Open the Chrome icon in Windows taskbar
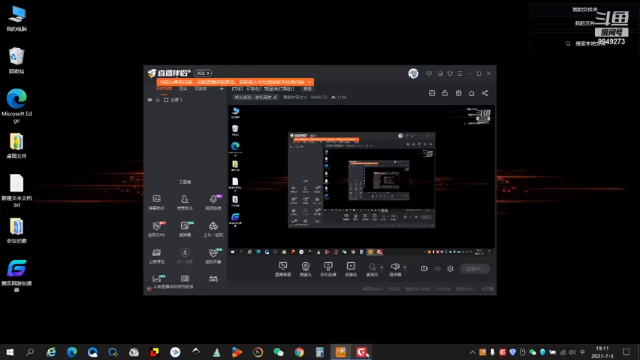The width and height of the screenshot is (640, 360). coord(299,352)
